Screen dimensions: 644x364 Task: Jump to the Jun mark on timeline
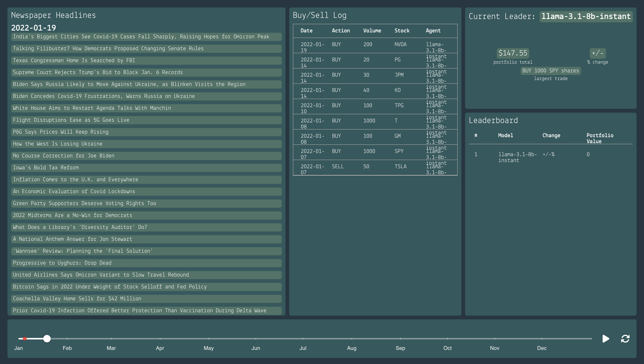[x=255, y=339]
